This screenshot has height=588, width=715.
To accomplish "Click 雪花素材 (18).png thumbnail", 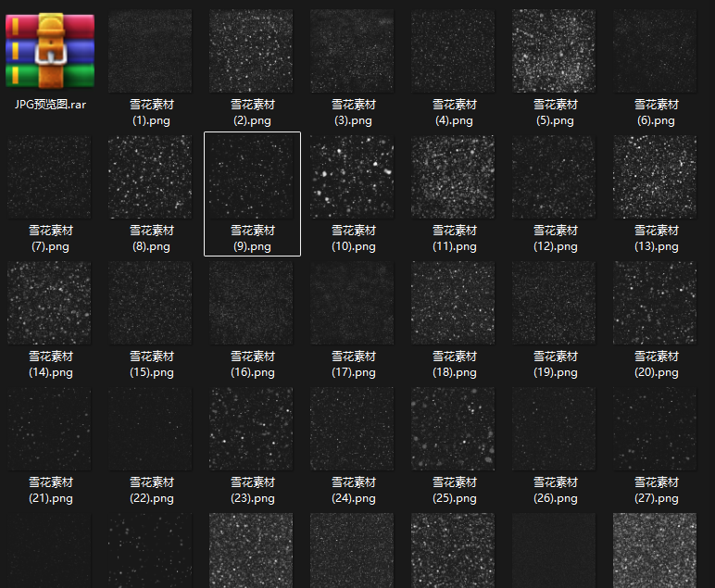I will [x=454, y=304].
